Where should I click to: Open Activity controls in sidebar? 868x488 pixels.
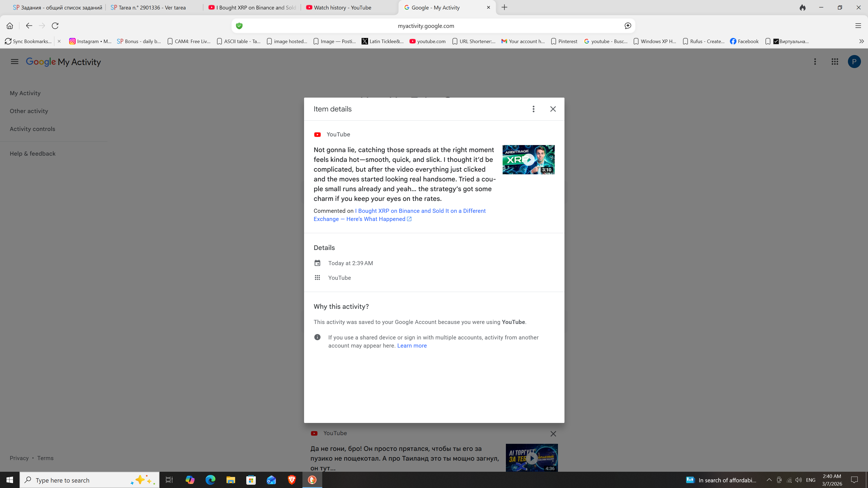[32, 129]
